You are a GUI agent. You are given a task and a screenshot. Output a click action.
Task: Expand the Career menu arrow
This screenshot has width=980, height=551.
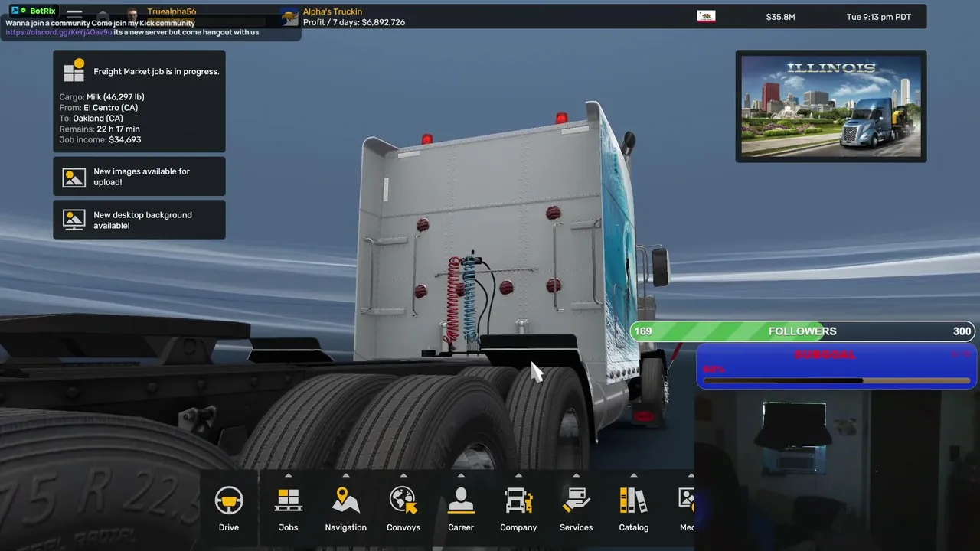pyautogui.click(x=461, y=475)
